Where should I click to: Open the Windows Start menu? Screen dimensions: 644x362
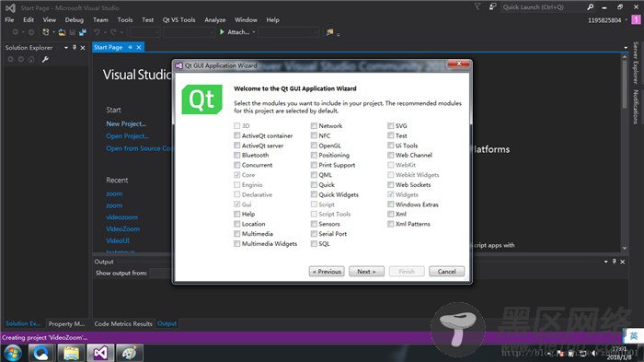13,353
